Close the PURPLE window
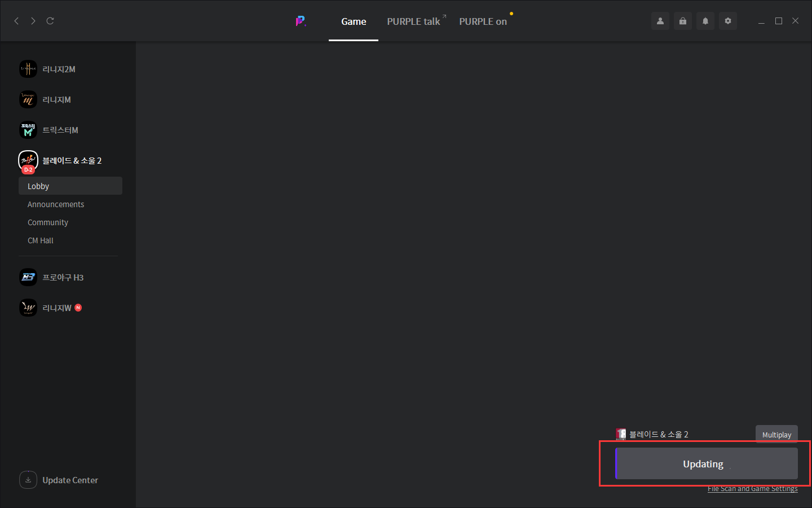812x508 pixels. click(796, 21)
